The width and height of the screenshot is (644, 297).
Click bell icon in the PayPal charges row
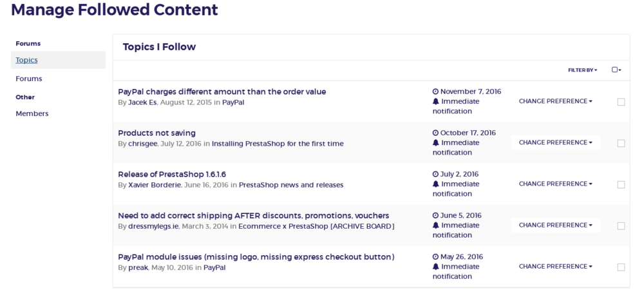click(x=435, y=102)
